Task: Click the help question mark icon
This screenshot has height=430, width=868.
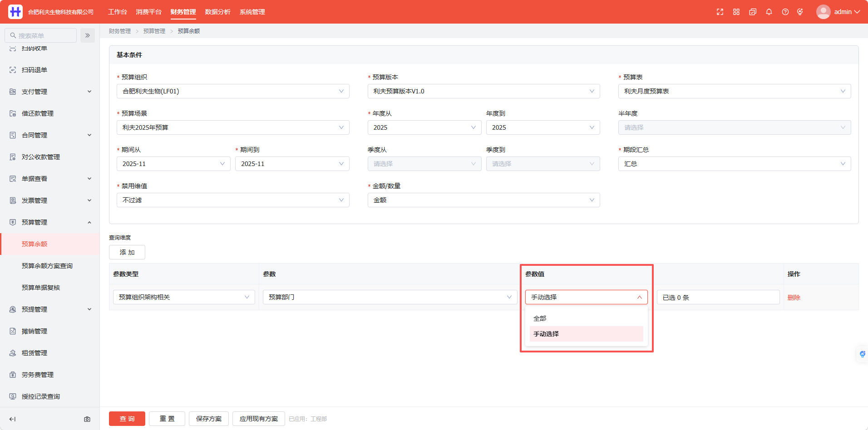Action: tap(785, 12)
